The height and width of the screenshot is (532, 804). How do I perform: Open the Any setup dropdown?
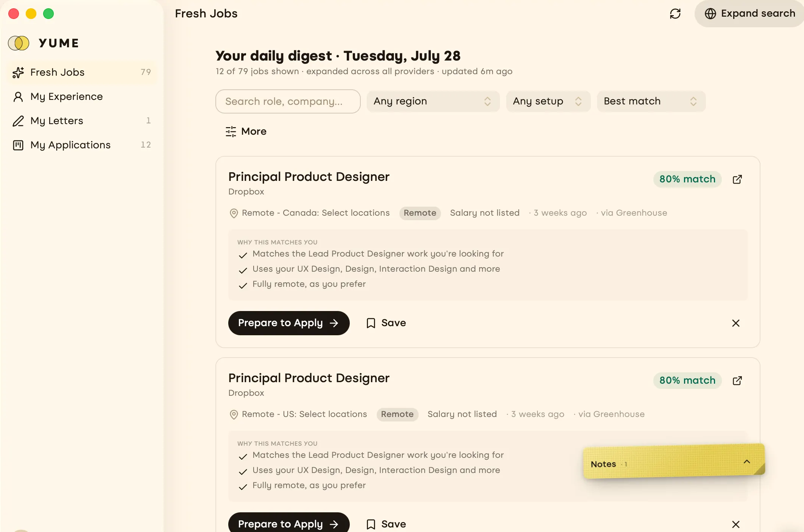coord(548,101)
